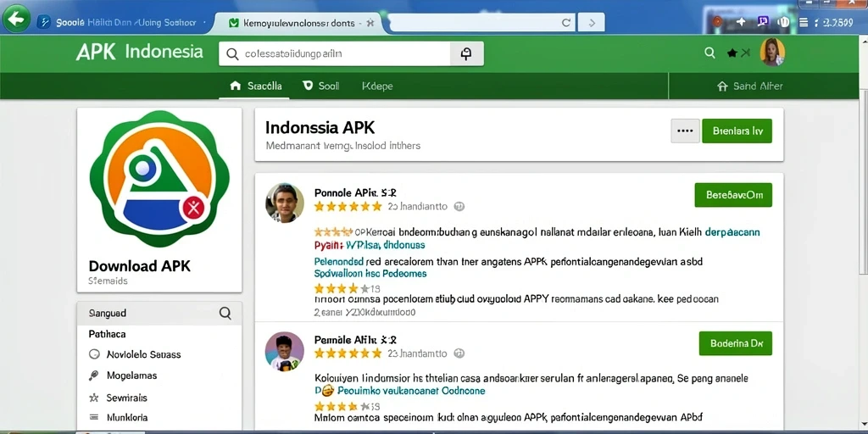
Task: Click the star icon beside 'Sevmirails'
Action: coord(93,398)
